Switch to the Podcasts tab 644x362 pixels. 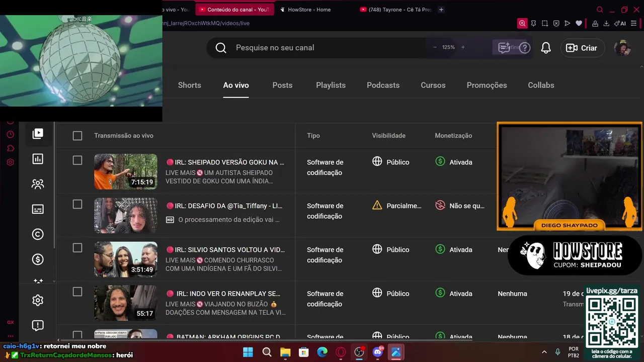pos(383,85)
